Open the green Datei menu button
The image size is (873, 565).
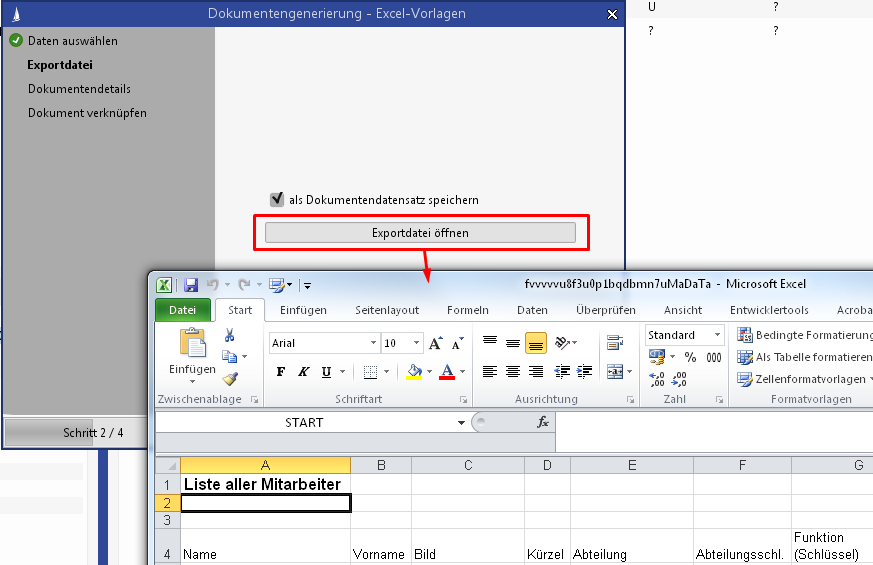coord(182,310)
